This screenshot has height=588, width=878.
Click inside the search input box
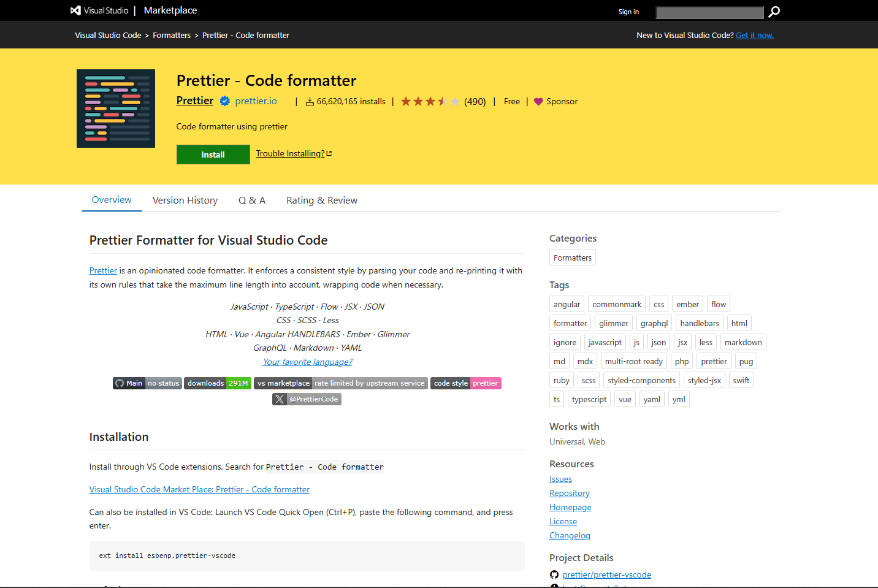(709, 12)
